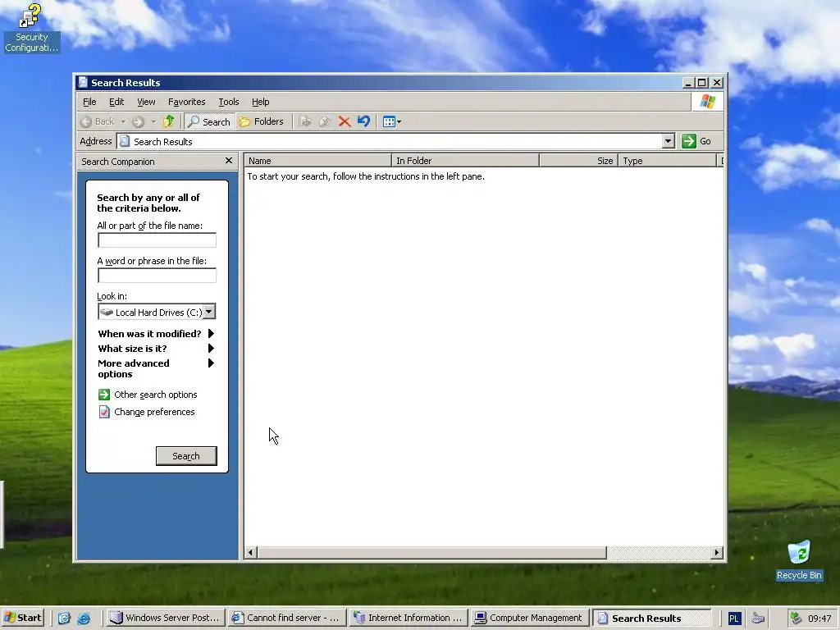Open the Help menu

pyautogui.click(x=260, y=102)
